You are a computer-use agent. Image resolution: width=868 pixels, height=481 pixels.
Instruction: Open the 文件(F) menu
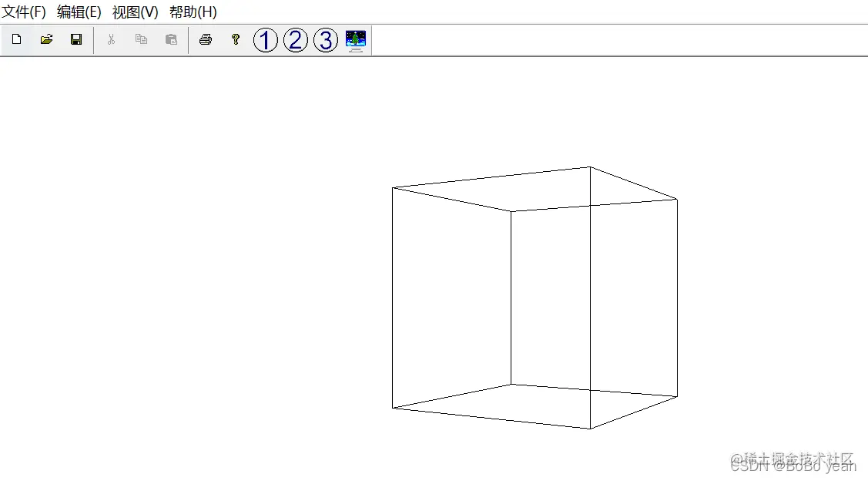click(x=24, y=12)
